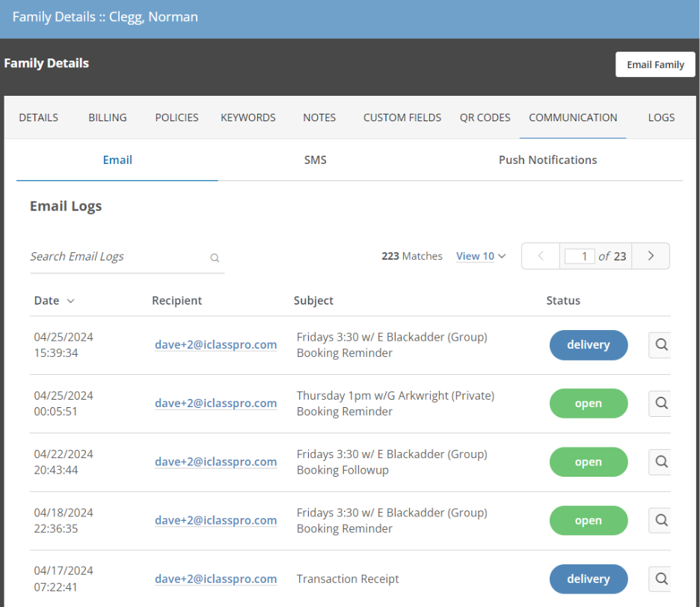
Task: Switch to the BILLING tab
Action: 108,118
